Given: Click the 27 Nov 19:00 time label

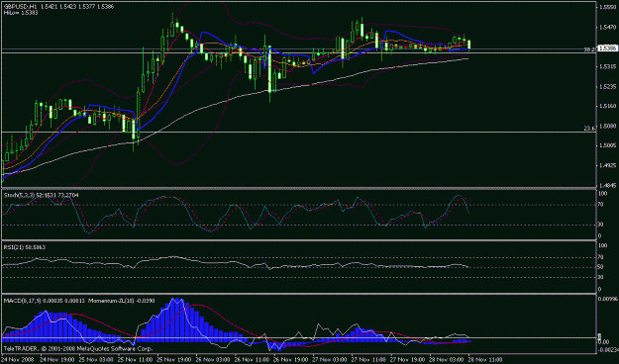Looking at the screenshot, I should tap(406, 360).
